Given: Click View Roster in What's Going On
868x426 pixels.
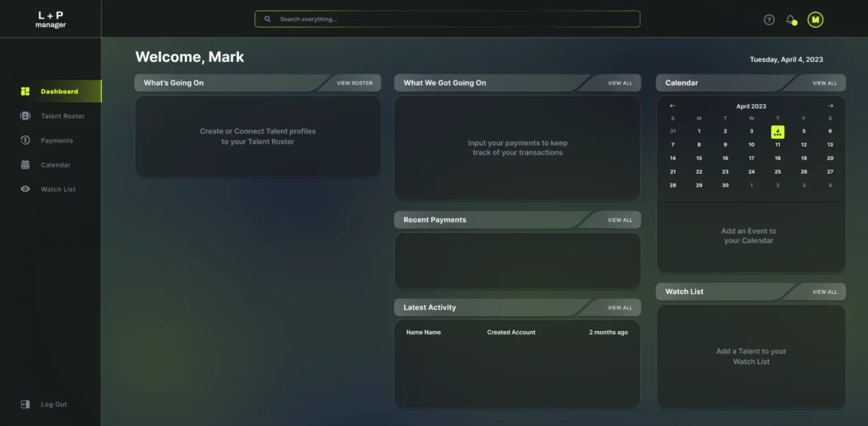Looking at the screenshot, I should (355, 83).
